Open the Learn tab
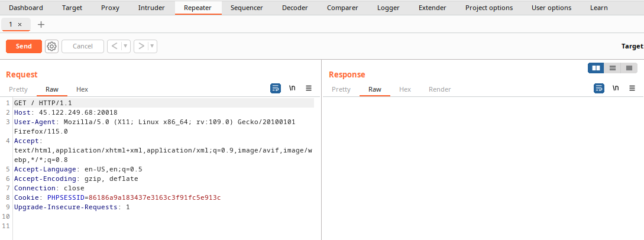The height and width of the screenshot is (240, 644). coord(599,8)
